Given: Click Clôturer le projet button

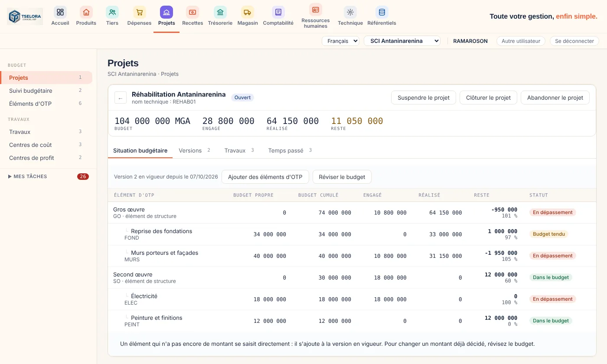Looking at the screenshot, I should [489, 97].
